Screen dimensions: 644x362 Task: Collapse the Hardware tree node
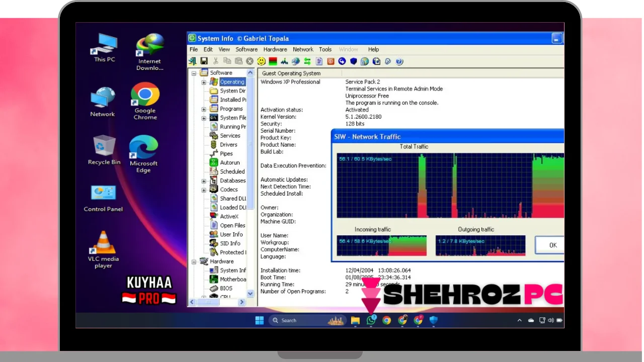click(x=194, y=261)
